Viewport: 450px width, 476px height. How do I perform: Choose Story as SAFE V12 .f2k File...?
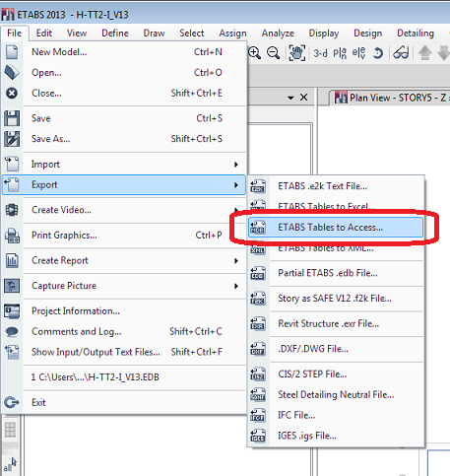click(336, 299)
